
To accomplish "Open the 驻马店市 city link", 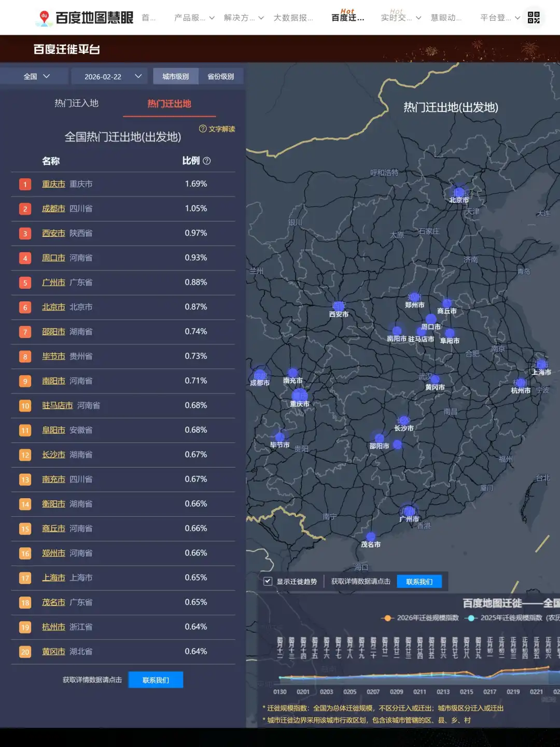I will (58, 405).
